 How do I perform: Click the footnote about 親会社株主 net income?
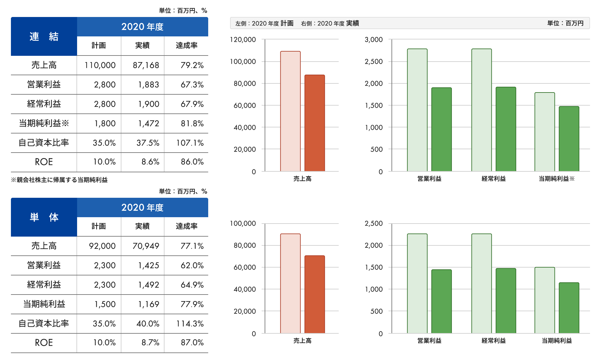pyautogui.click(x=59, y=180)
